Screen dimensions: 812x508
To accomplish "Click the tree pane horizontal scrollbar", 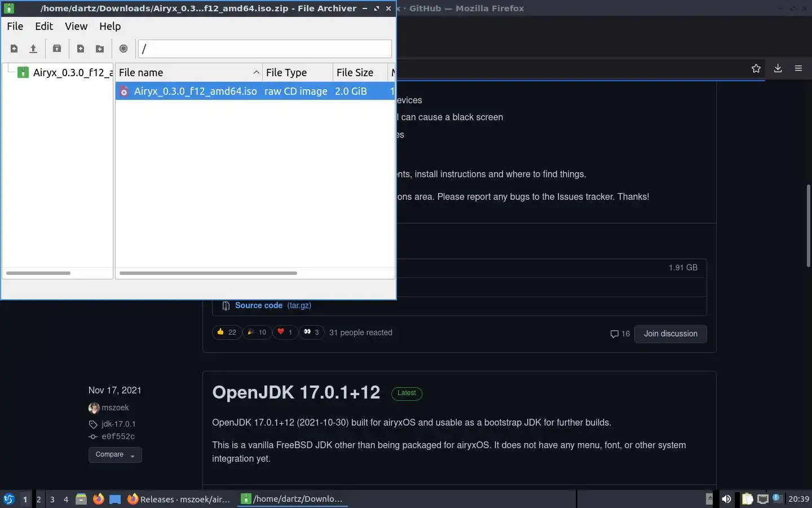I will 38,273.
